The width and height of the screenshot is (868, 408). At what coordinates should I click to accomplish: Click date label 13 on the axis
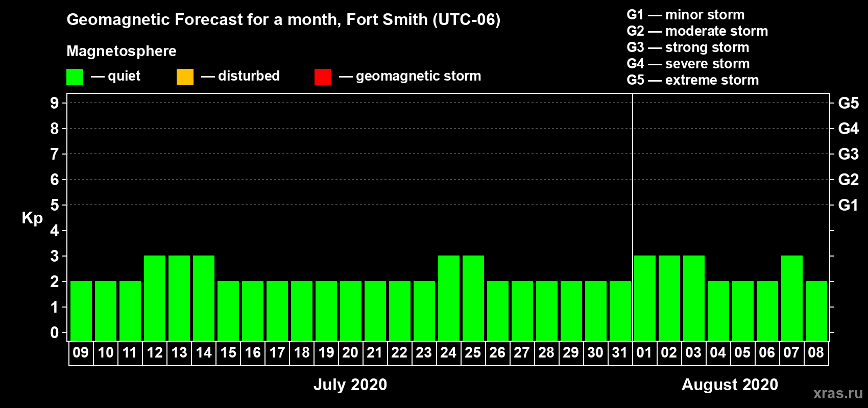[179, 352]
